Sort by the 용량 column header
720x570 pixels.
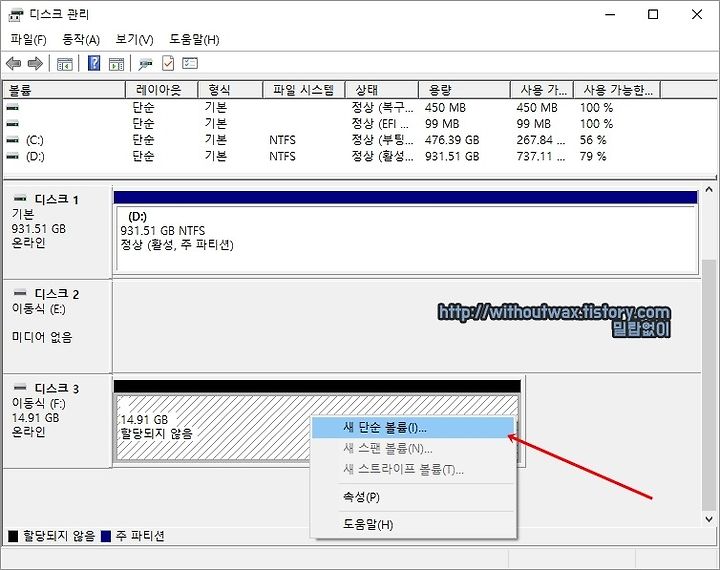[x=464, y=90]
